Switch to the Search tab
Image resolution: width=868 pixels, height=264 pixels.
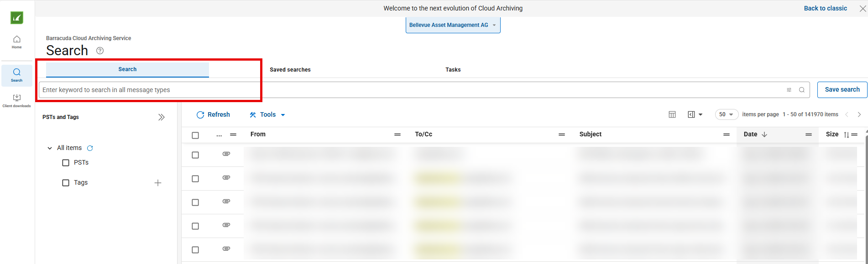click(x=127, y=69)
